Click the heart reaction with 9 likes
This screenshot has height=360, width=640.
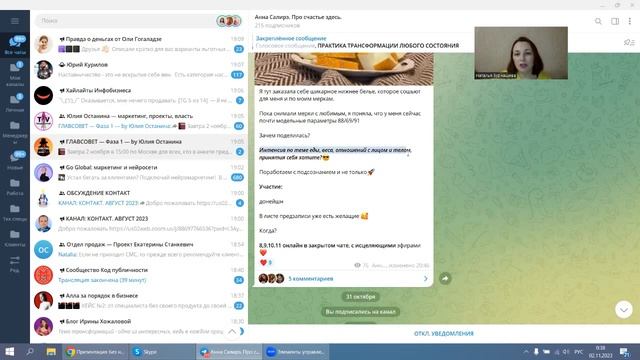coord(266,262)
